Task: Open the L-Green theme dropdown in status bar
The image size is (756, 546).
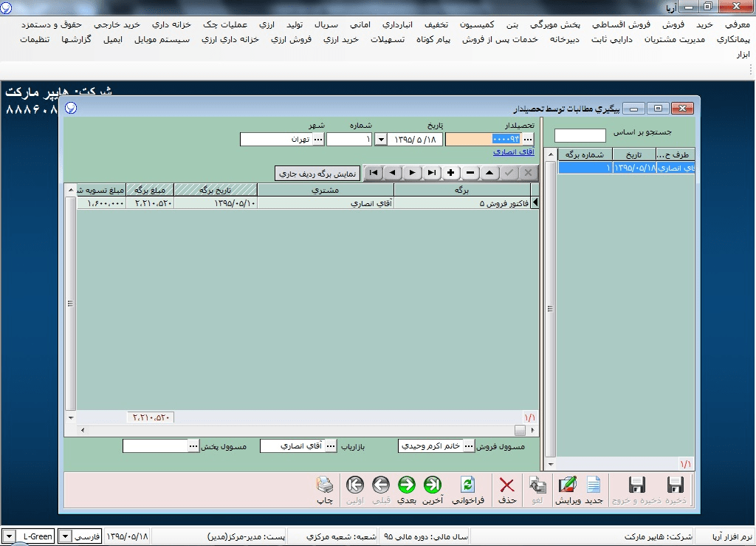Action: [64, 536]
